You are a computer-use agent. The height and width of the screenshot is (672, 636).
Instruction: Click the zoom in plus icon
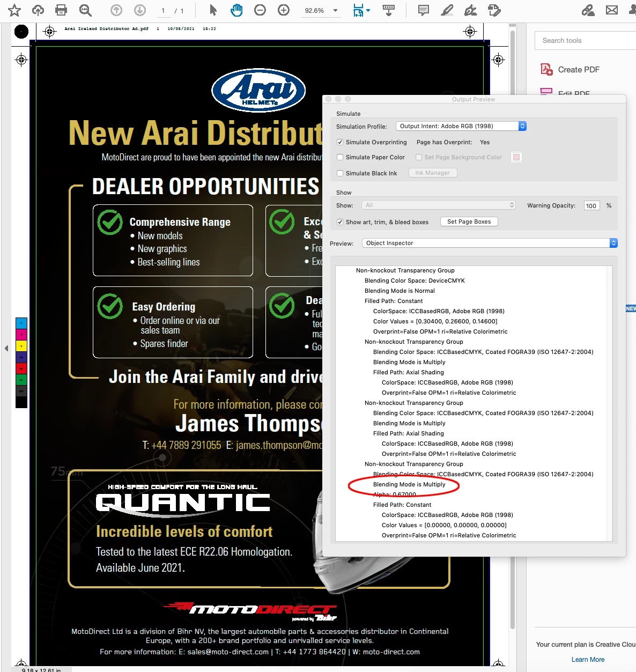(284, 10)
